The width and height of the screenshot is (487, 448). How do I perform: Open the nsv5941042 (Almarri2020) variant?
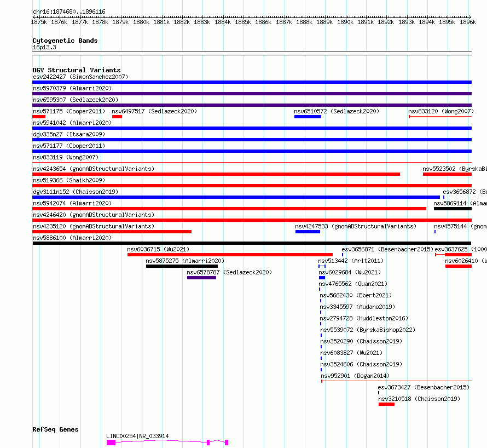72,123
